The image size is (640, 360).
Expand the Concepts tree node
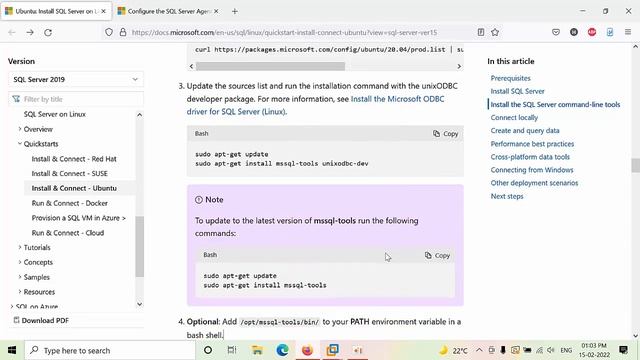(x=20, y=262)
